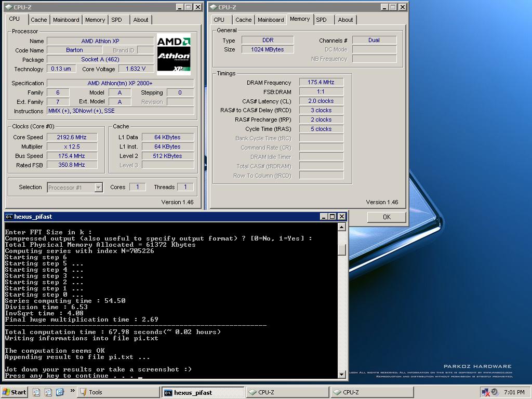This screenshot has width=532, height=399.
Task: Expand Quick Launch overflow chevron
Action: [x=72, y=391]
